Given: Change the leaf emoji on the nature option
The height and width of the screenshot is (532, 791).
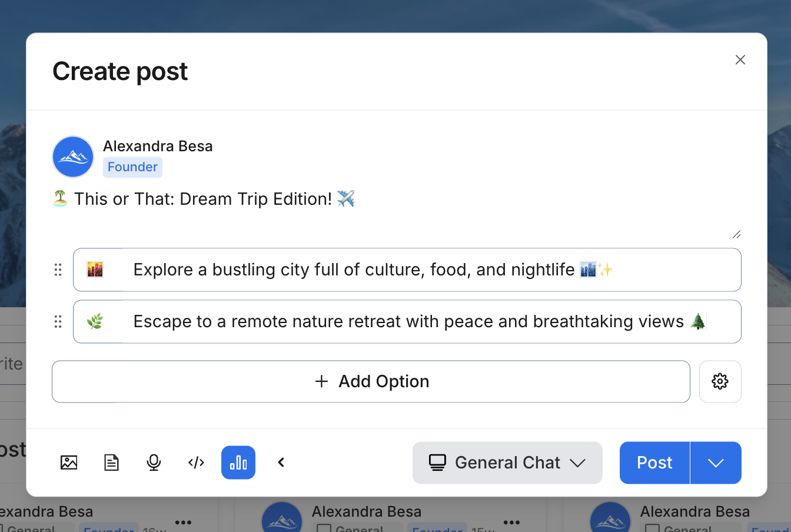Looking at the screenshot, I should click(x=95, y=321).
